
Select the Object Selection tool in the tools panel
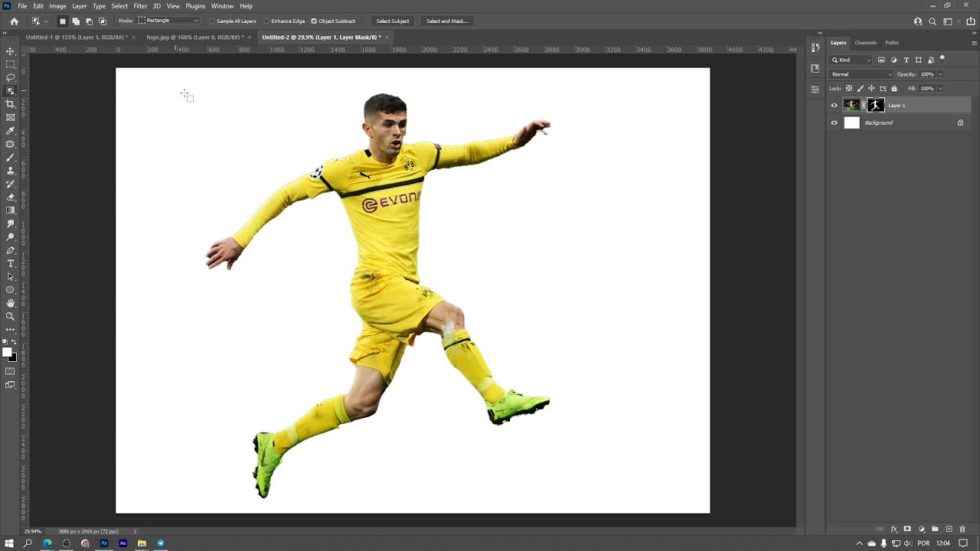coord(10,91)
